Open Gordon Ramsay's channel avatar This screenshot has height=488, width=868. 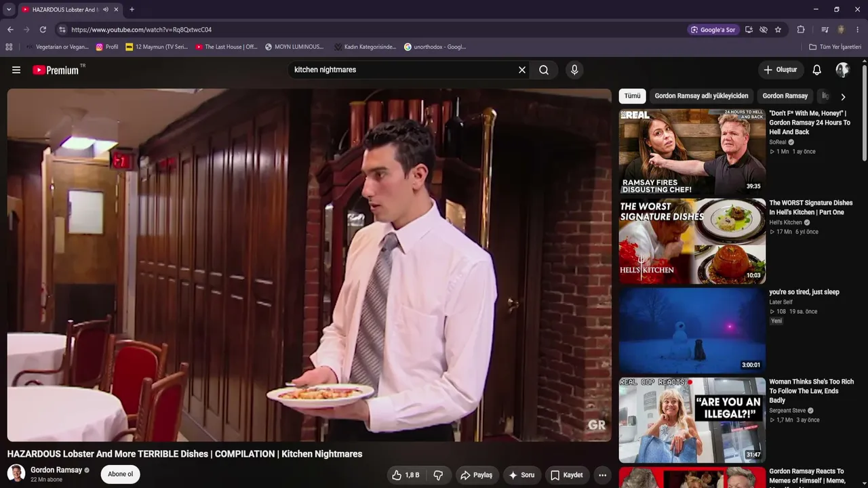(x=16, y=473)
